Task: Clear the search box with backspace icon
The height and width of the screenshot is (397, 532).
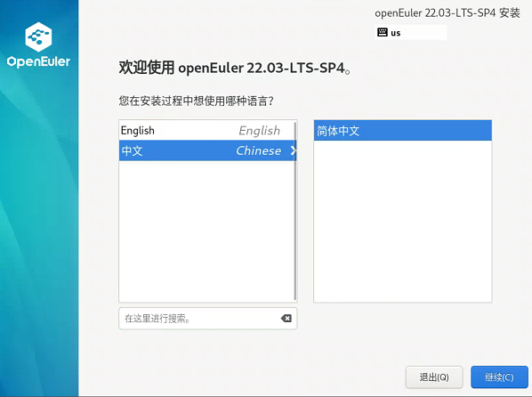Action: point(286,318)
